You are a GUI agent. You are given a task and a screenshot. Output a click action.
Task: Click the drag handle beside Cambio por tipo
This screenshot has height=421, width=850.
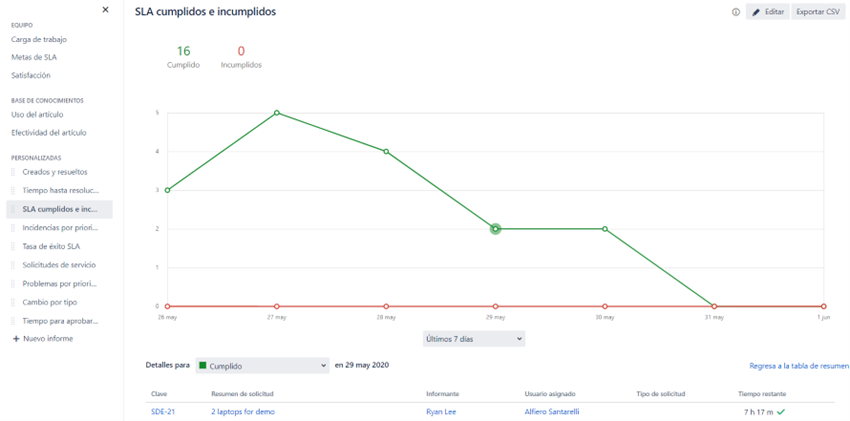[14, 302]
